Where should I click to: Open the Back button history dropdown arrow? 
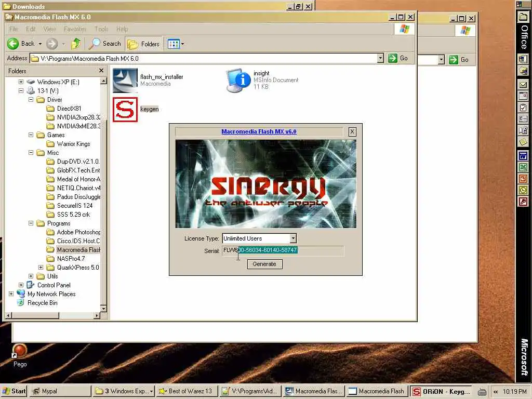pyautogui.click(x=40, y=44)
